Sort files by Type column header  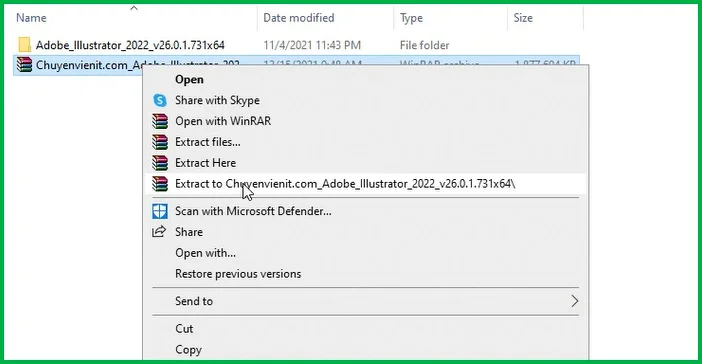point(411,18)
